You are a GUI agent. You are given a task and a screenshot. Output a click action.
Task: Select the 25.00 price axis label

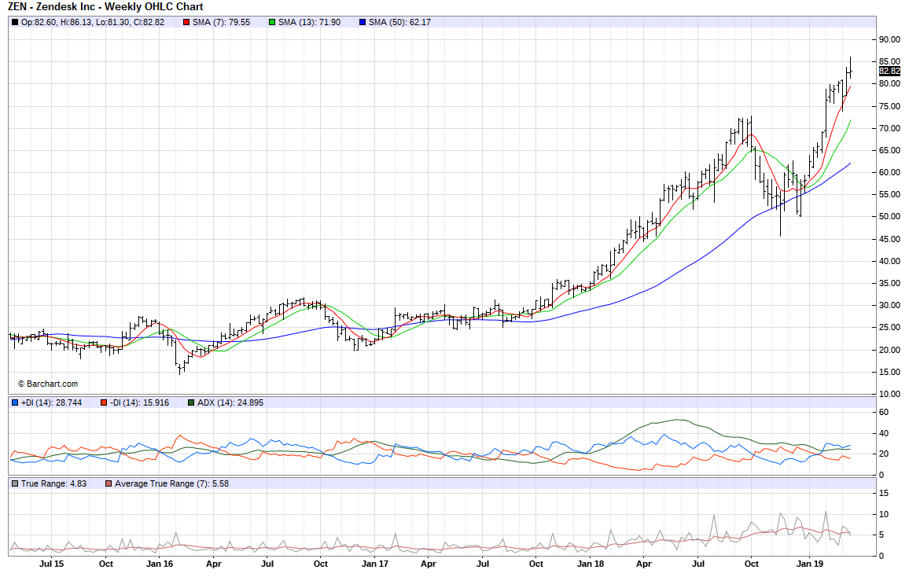click(889, 327)
